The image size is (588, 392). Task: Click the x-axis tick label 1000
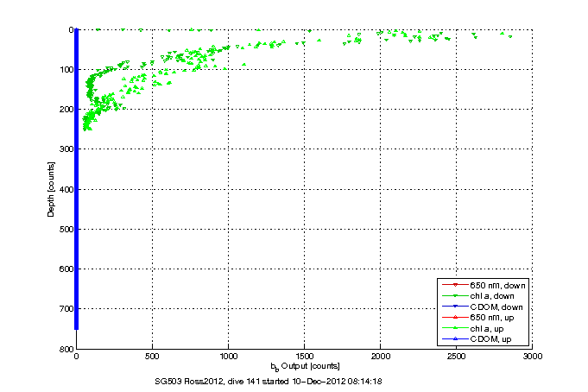pos(228,357)
